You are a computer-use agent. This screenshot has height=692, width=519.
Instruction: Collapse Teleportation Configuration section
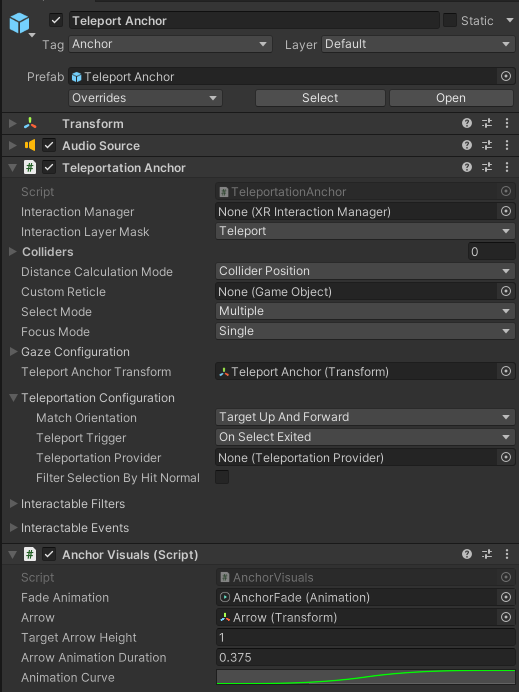(13, 398)
